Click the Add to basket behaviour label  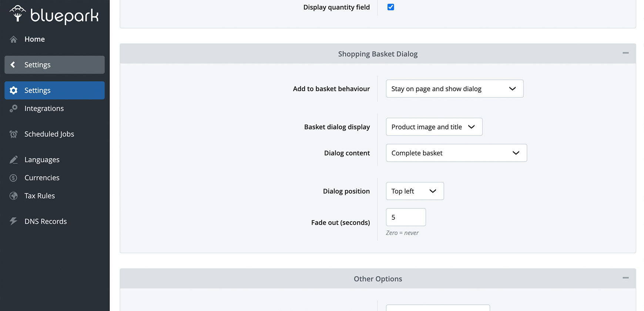(x=331, y=89)
